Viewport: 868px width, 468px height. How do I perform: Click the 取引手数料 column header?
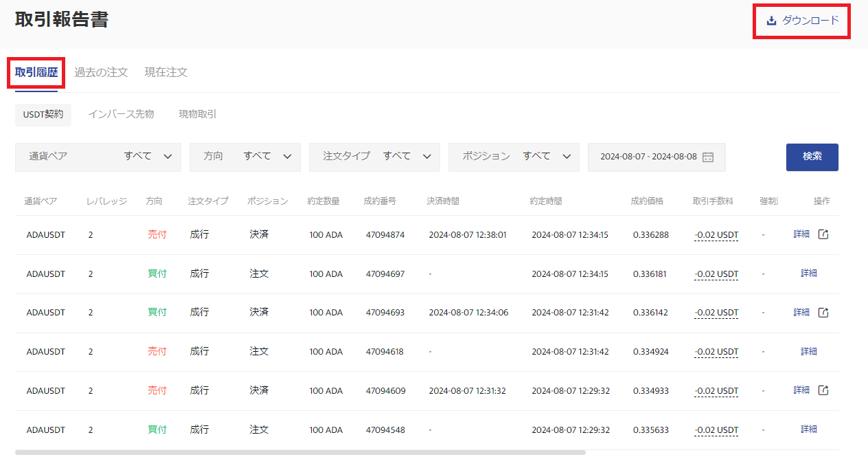click(x=713, y=201)
